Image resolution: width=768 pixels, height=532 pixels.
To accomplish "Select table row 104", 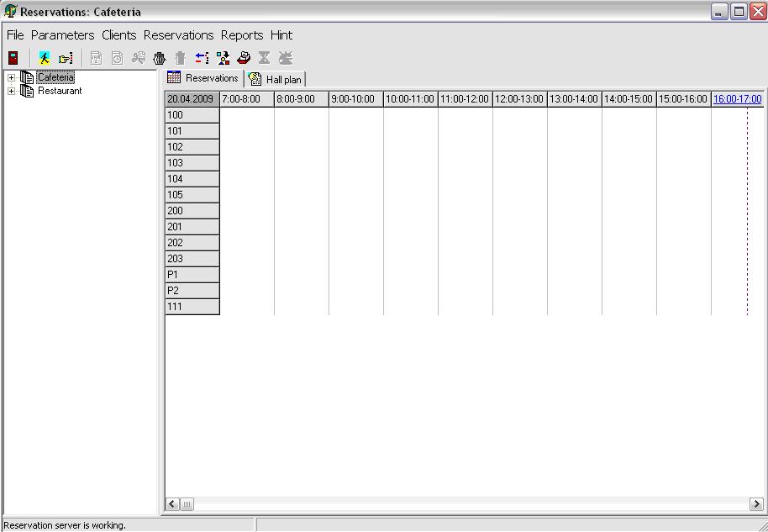I will pyautogui.click(x=192, y=179).
